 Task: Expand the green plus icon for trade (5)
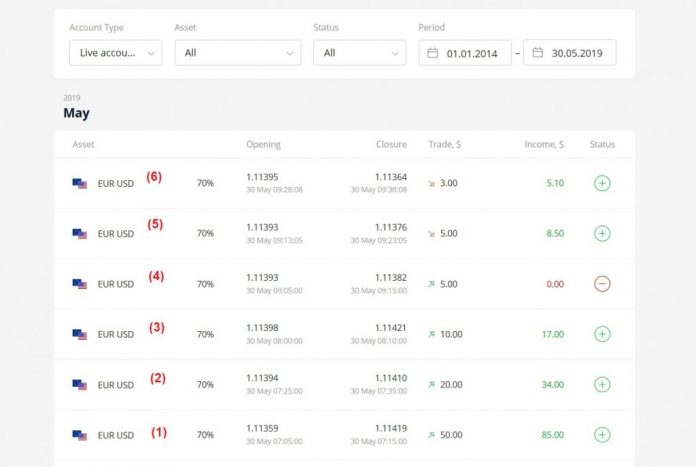coord(602,233)
